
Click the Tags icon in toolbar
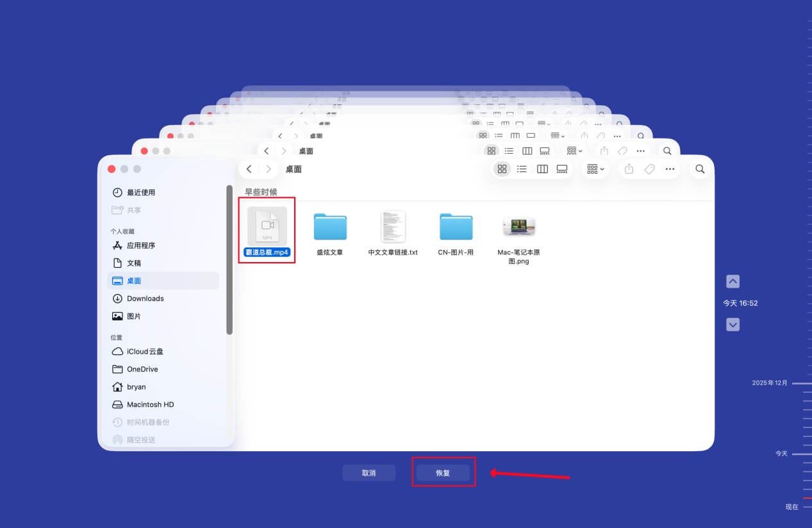coord(649,169)
